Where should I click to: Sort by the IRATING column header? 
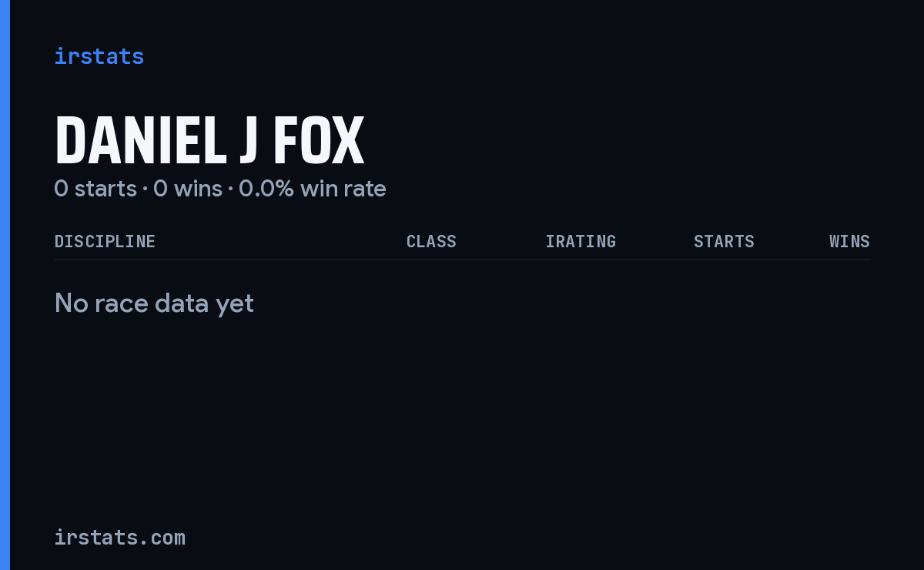coord(581,241)
